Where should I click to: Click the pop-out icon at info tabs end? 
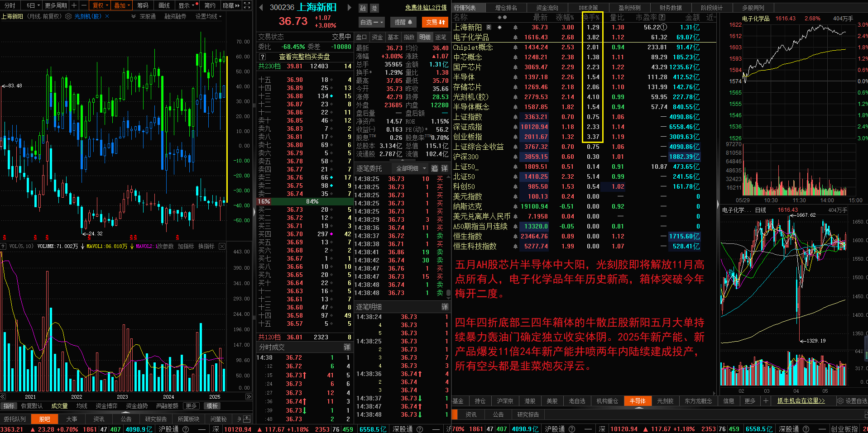pos(247,419)
